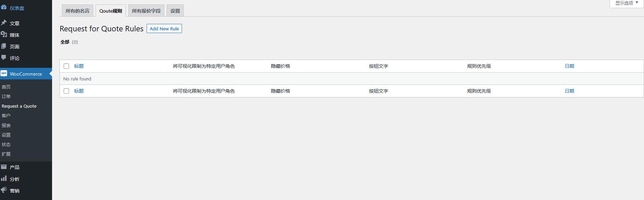
Task: Click the No rule found message
Action: [x=77, y=79]
